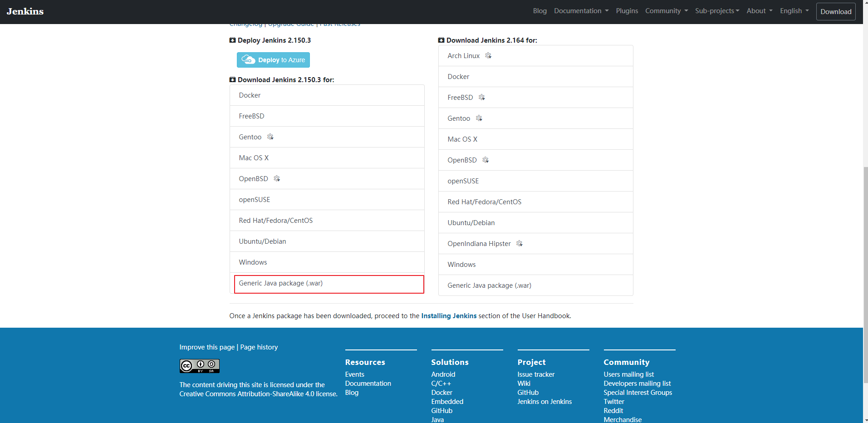Viewport: 868px width, 423px height.
Task: Open Android under Solutions footer
Action: pyautogui.click(x=443, y=374)
